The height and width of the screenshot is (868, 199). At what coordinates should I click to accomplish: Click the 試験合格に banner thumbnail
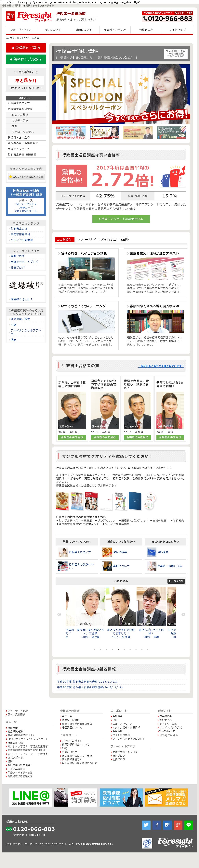point(171,132)
